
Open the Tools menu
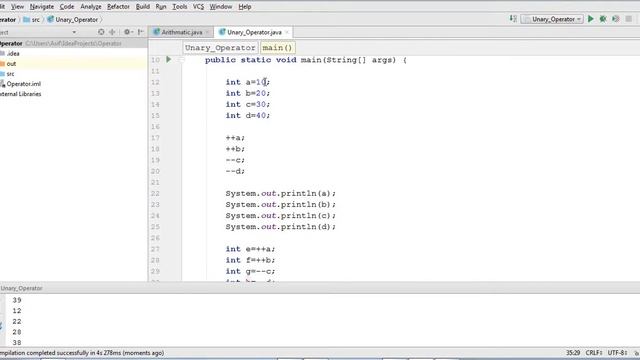(x=180, y=7)
